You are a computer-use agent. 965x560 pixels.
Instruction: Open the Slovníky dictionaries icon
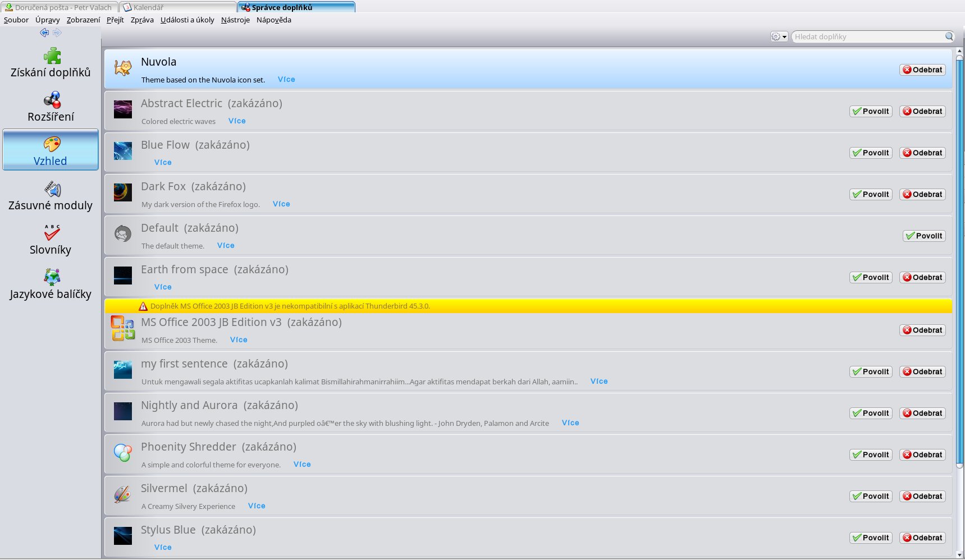52,233
